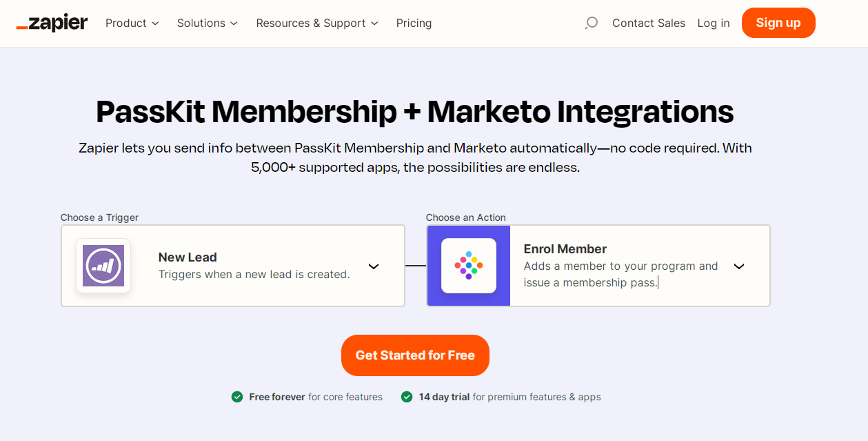Expand the Enrol Member action dropdown
868x441 pixels.
[739, 266]
